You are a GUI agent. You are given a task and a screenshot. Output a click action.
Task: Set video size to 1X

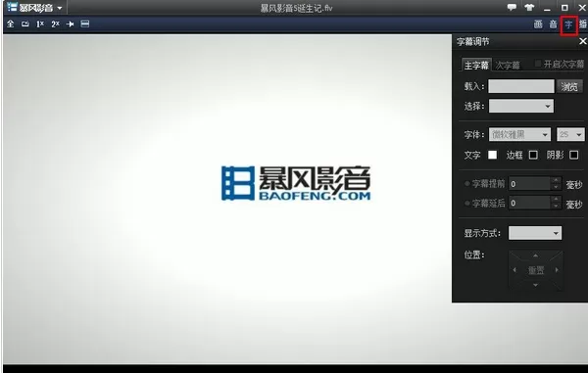pyautogui.click(x=40, y=23)
